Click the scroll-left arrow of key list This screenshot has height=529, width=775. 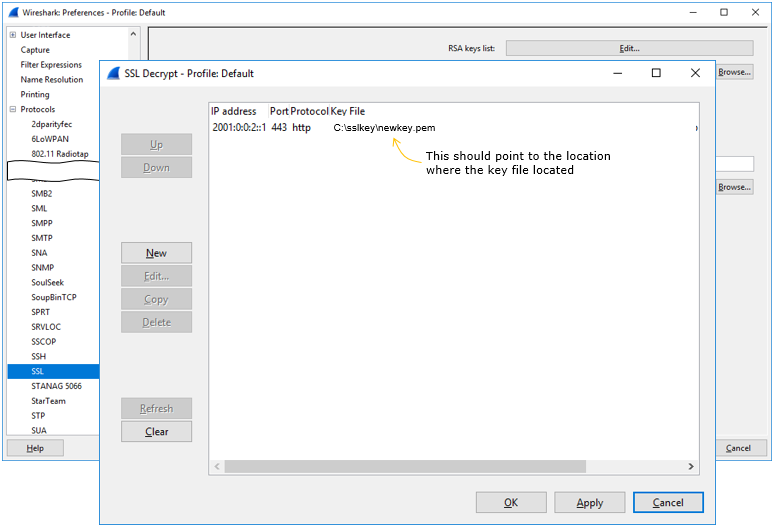click(217, 466)
